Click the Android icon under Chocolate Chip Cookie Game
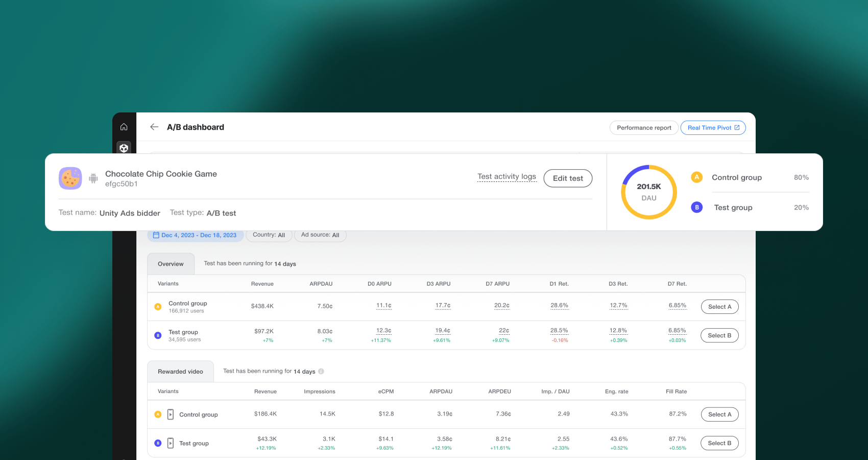The height and width of the screenshot is (460, 868). pyautogui.click(x=93, y=178)
